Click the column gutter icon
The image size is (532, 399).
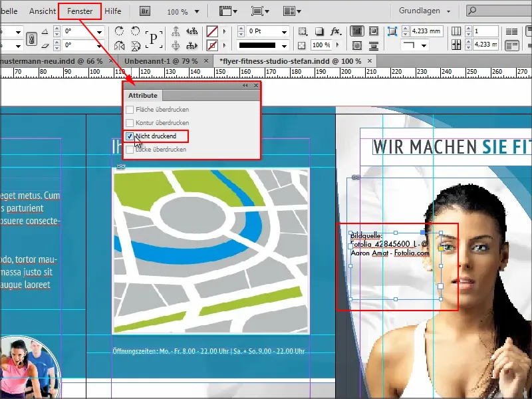[x=456, y=45]
